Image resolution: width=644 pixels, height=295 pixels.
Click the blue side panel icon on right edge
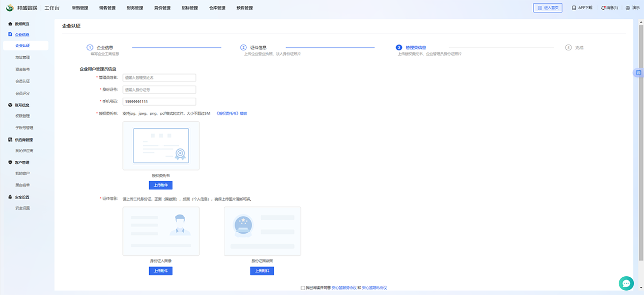[x=638, y=72]
